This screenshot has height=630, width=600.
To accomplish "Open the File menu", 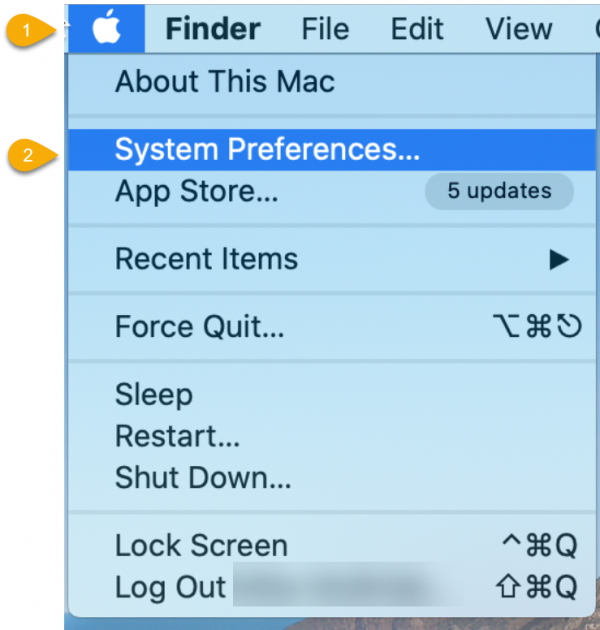I will click(325, 29).
